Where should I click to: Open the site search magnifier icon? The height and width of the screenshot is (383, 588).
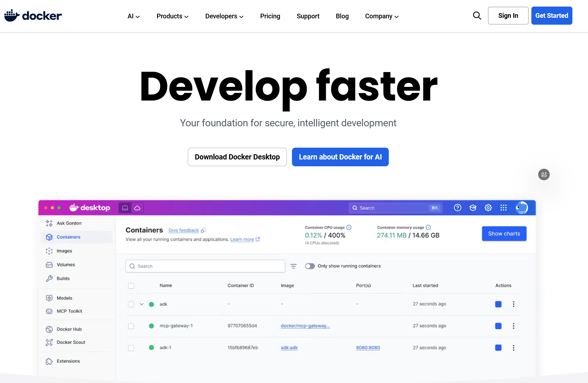point(477,16)
